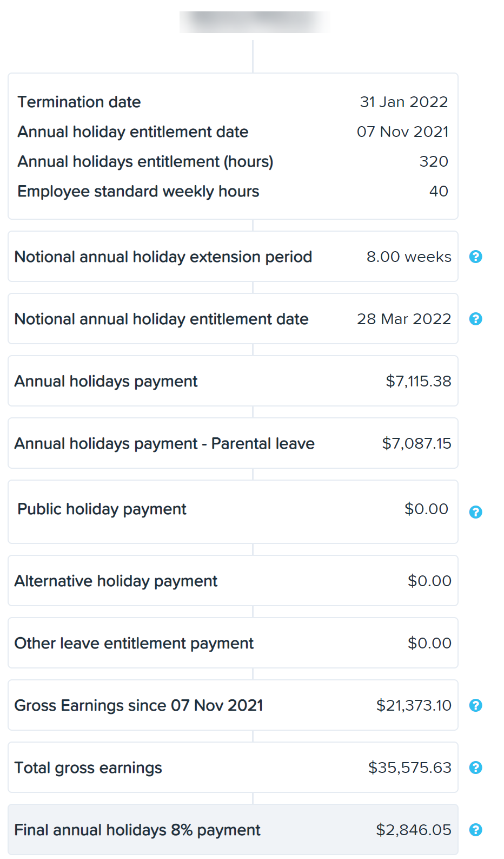Click the Alternative holiday payment row

click(233, 581)
